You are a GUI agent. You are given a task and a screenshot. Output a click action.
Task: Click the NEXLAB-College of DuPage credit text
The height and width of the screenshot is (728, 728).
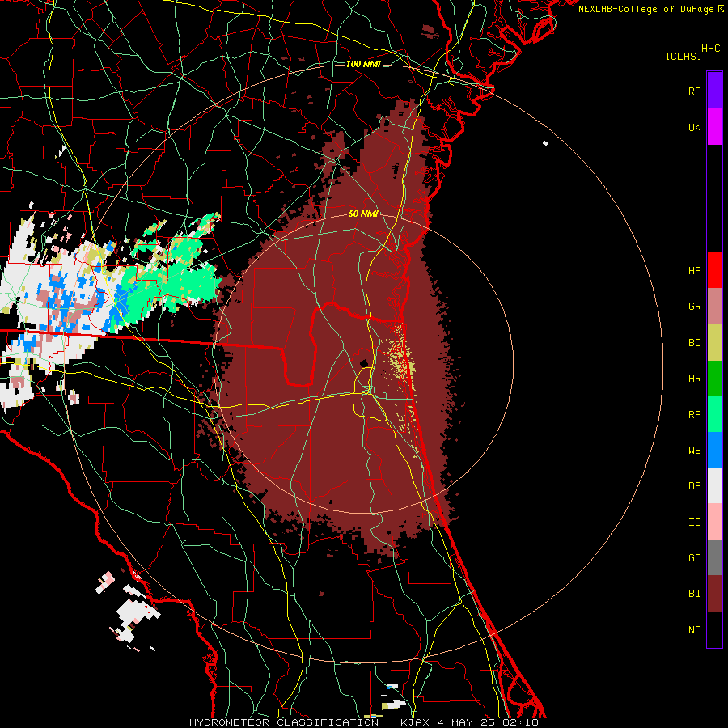[x=645, y=9]
